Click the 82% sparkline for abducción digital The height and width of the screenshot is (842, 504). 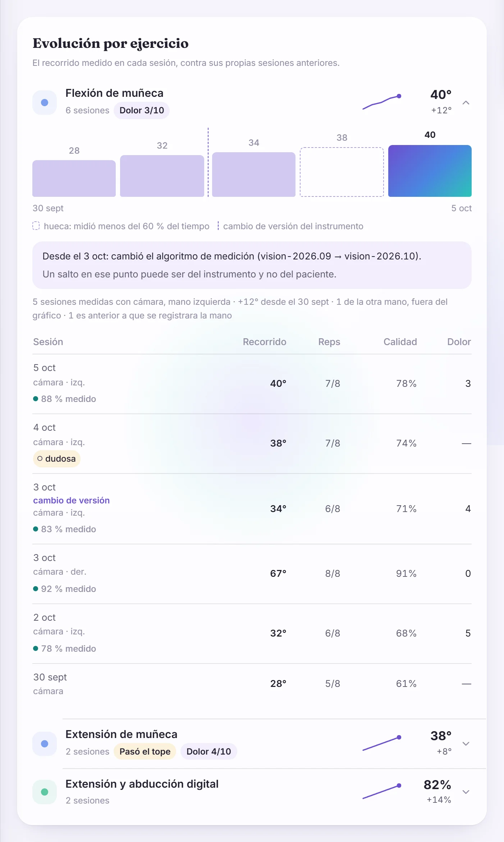(x=382, y=792)
